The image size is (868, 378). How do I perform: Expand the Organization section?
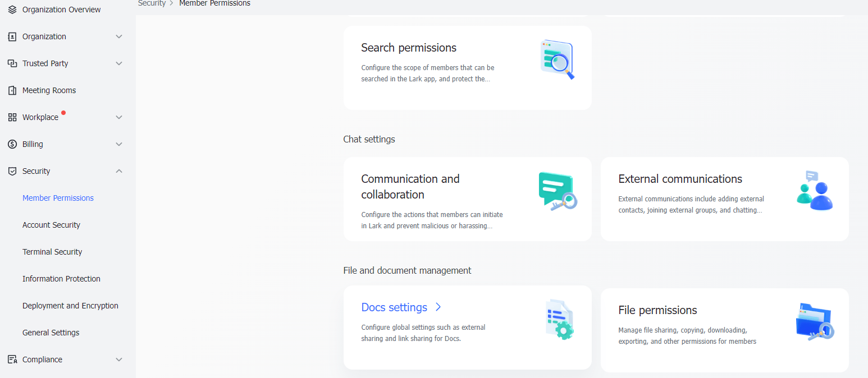pyautogui.click(x=118, y=36)
